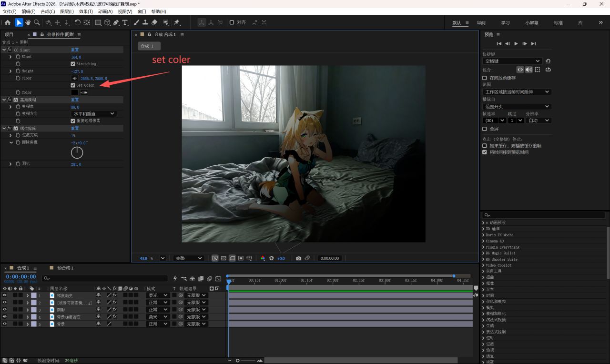The width and height of the screenshot is (610, 364).
Task: Switch to the 预合成 1 timeline tab
Action: tap(65, 268)
